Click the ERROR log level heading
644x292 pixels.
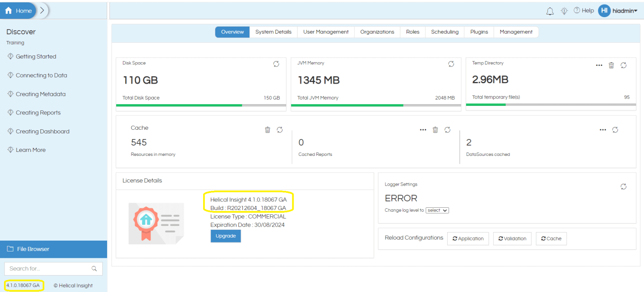[x=401, y=198]
